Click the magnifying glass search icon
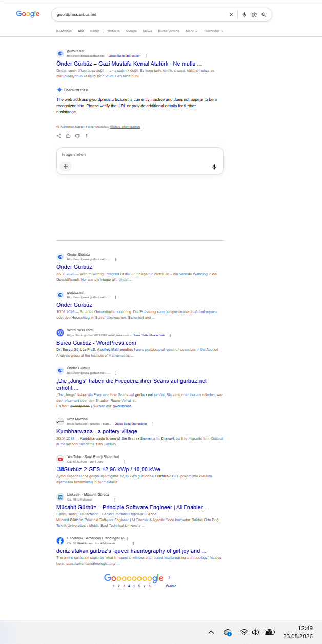Screen dimensions: 322x644 [x=264, y=15]
